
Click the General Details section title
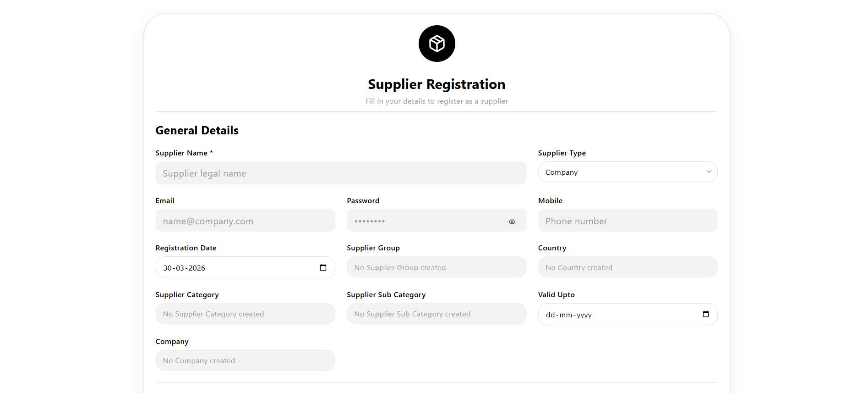[197, 131]
